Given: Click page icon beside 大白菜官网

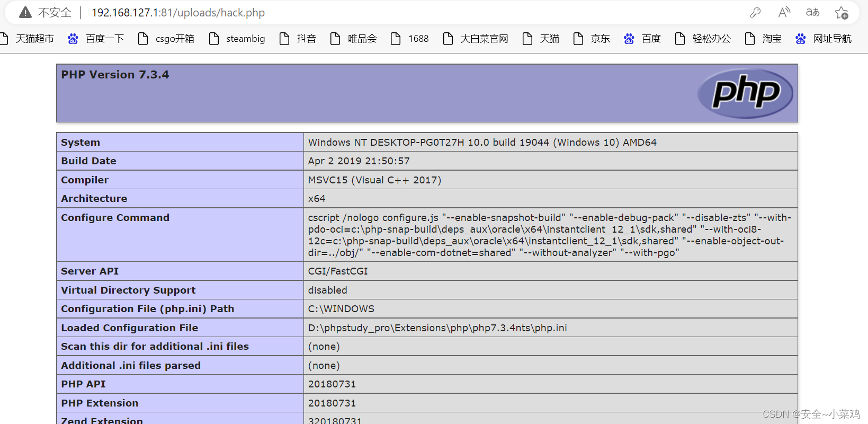Looking at the screenshot, I should point(448,39).
